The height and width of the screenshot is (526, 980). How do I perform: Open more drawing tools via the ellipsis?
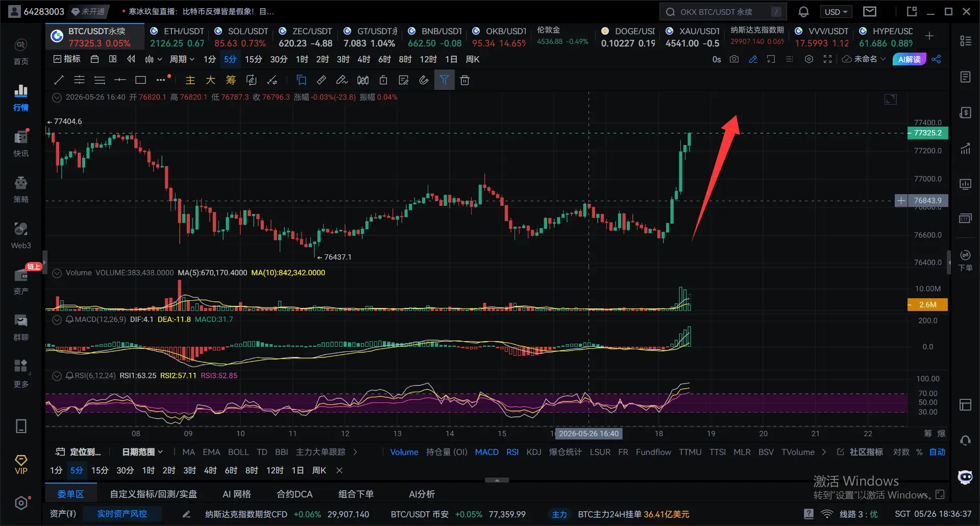tap(161, 80)
